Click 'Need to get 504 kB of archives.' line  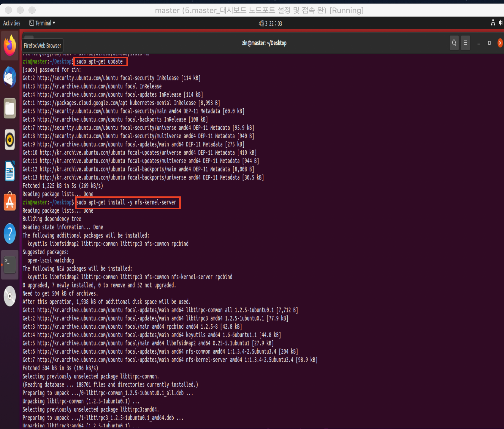[x=60, y=293]
